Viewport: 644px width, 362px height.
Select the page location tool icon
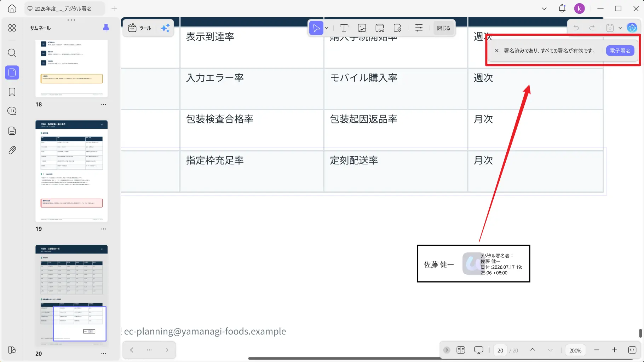tap(397, 28)
